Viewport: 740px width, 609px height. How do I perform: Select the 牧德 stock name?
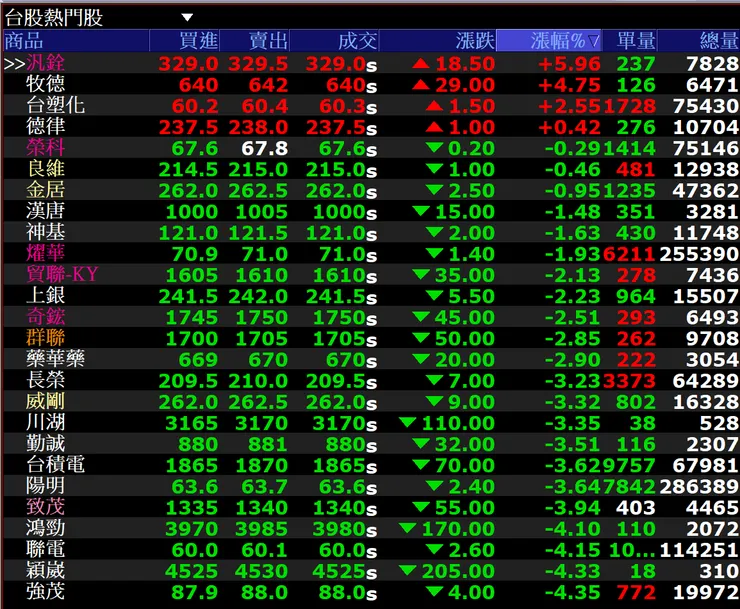(45, 85)
